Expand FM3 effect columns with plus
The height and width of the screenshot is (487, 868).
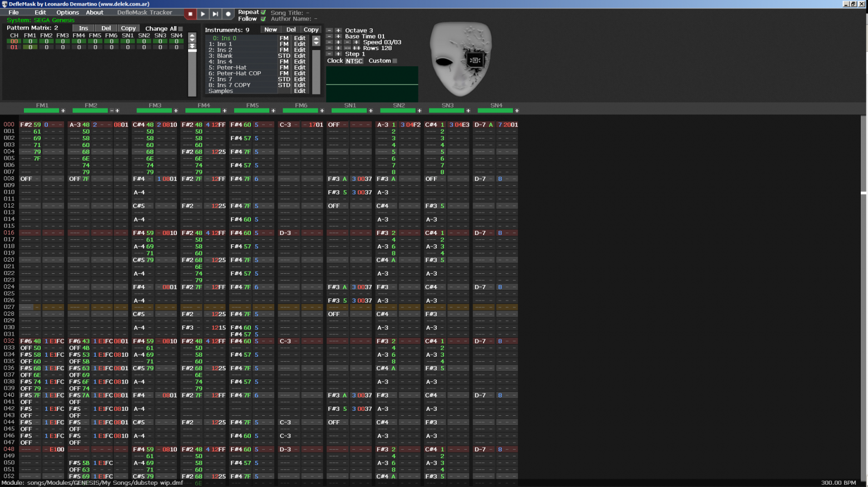[176, 111]
